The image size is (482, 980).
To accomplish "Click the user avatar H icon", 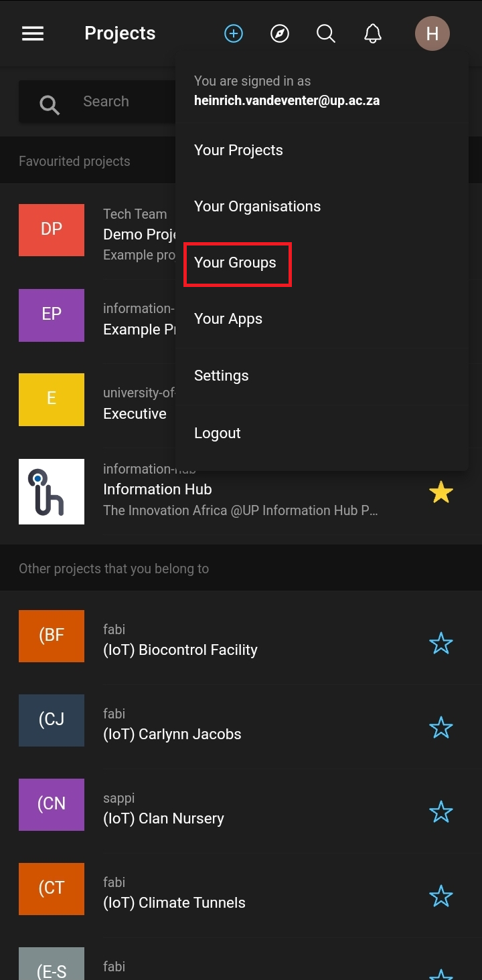I will coord(432,33).
